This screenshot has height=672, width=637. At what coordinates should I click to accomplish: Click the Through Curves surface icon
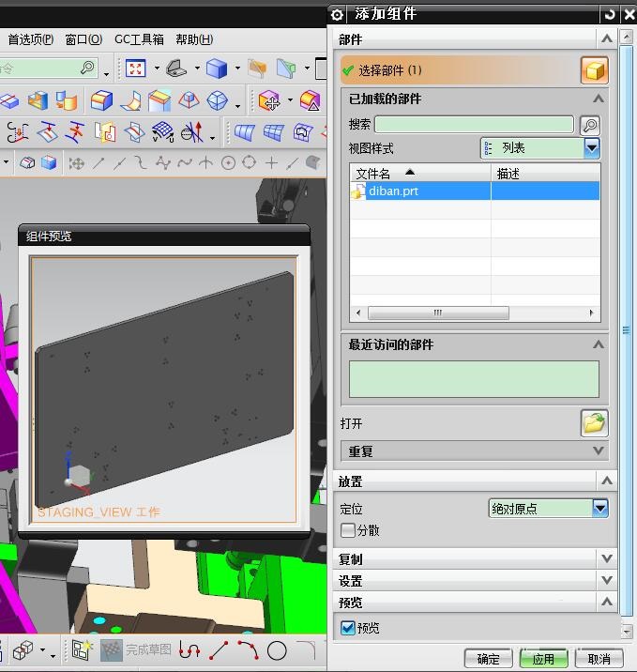click(245, 132)
